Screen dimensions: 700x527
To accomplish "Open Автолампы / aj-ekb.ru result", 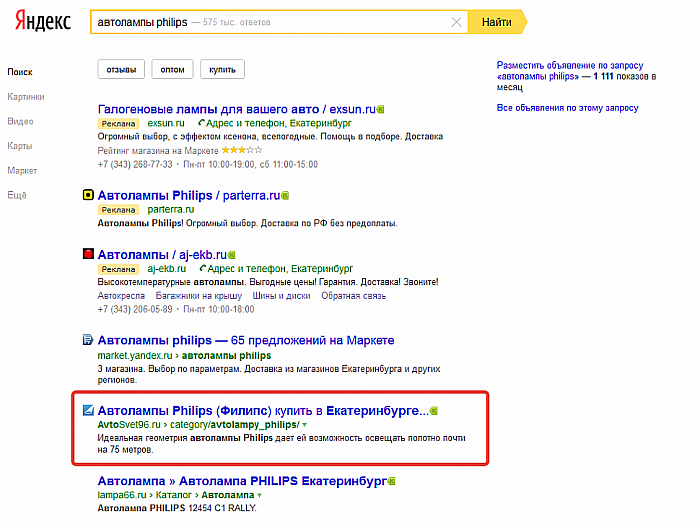I will point(162,255).
